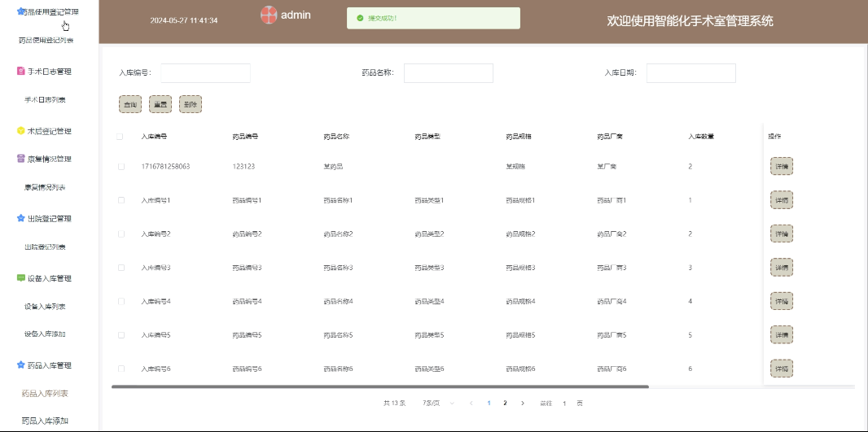Check the row 1716781258063 checkbox
Screen dimensions: 868x432
pos(121,167)
